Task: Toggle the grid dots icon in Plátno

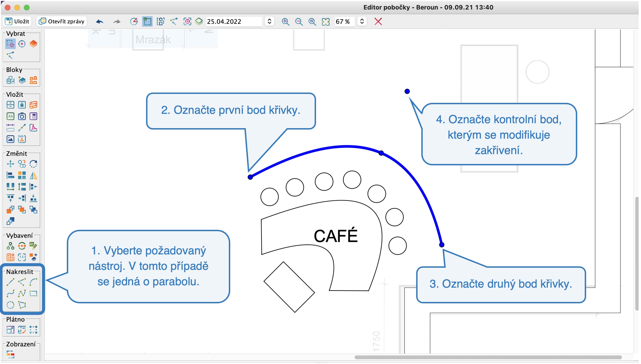Action: (34, 330)
